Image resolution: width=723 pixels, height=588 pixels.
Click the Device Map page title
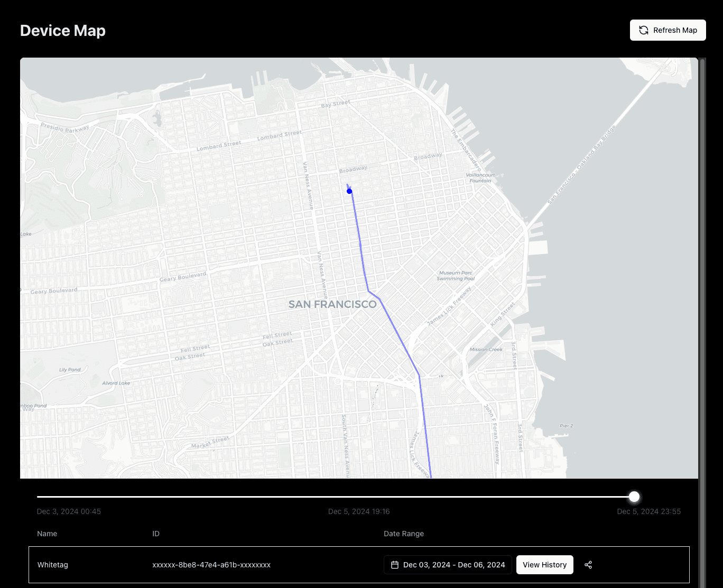62,31
